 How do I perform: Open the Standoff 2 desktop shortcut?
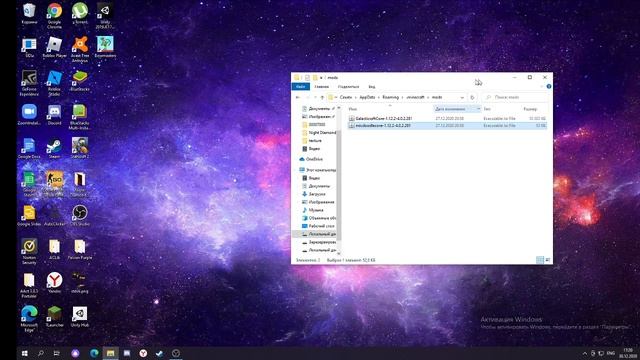click(80, 148)
